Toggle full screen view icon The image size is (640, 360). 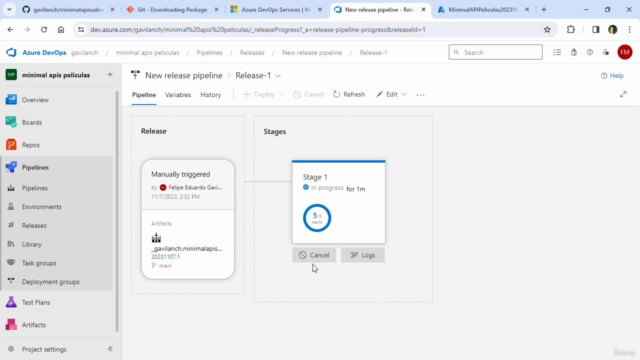click(x=623, y=94)
